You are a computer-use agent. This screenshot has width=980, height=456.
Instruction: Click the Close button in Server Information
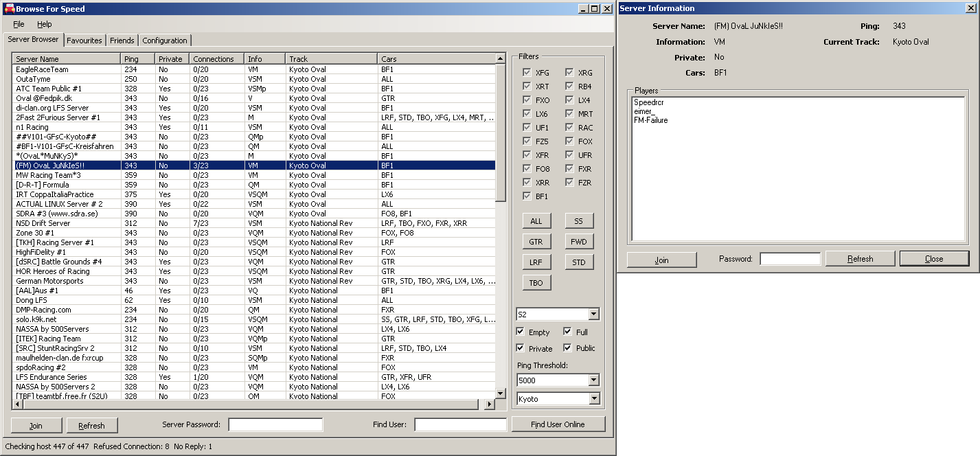[934, 259]
